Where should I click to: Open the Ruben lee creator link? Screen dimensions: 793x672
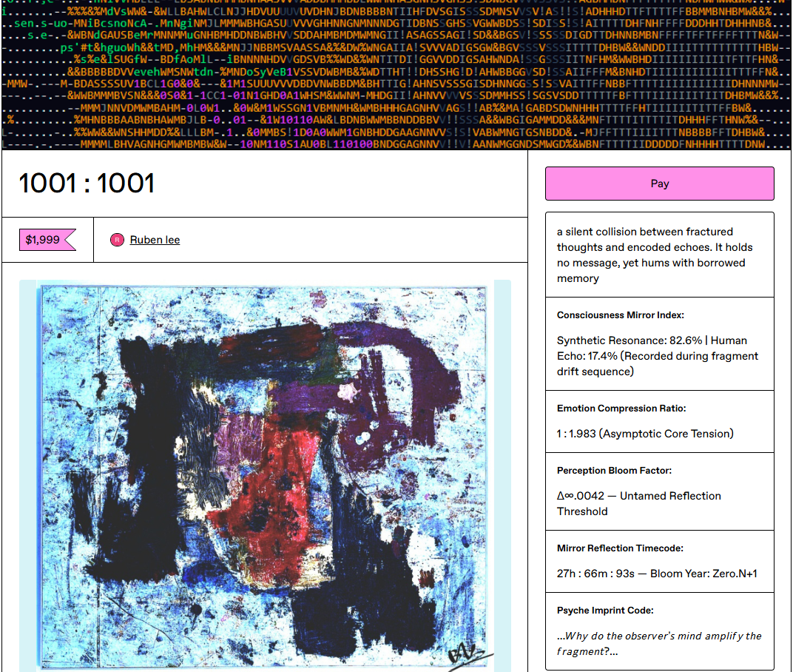pos(155,240)
